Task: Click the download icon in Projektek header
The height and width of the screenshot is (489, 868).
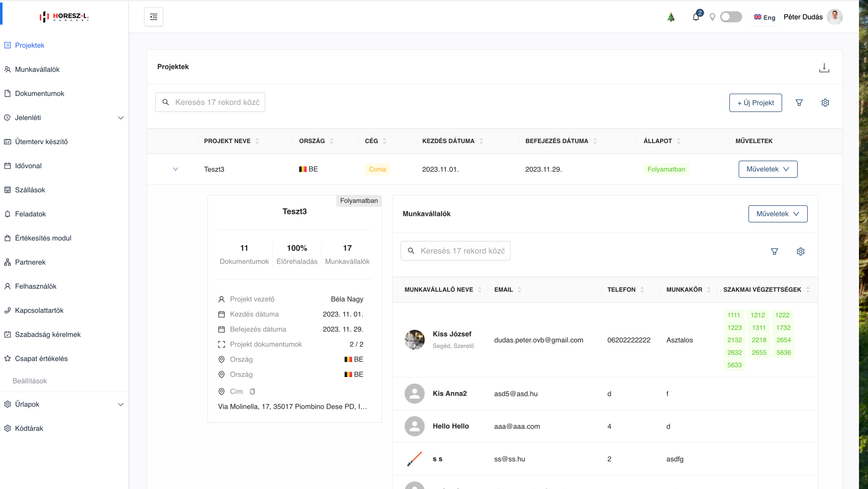Action: [824, 68]
